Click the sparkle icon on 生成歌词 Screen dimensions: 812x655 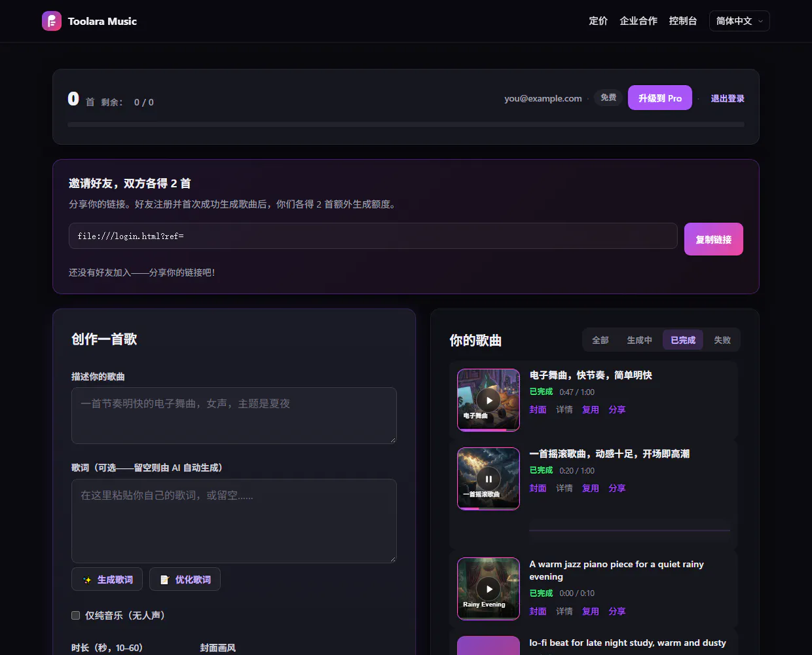click(87, 580)
